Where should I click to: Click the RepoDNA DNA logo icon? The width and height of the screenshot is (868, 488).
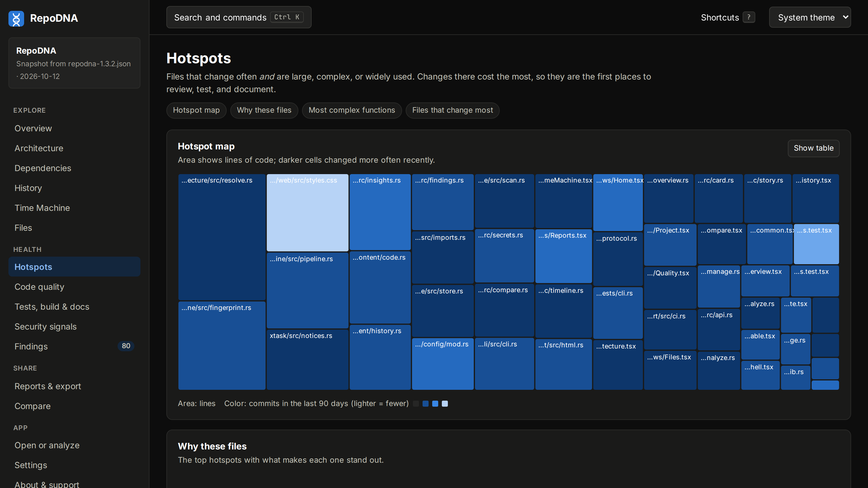coord(16,18)
